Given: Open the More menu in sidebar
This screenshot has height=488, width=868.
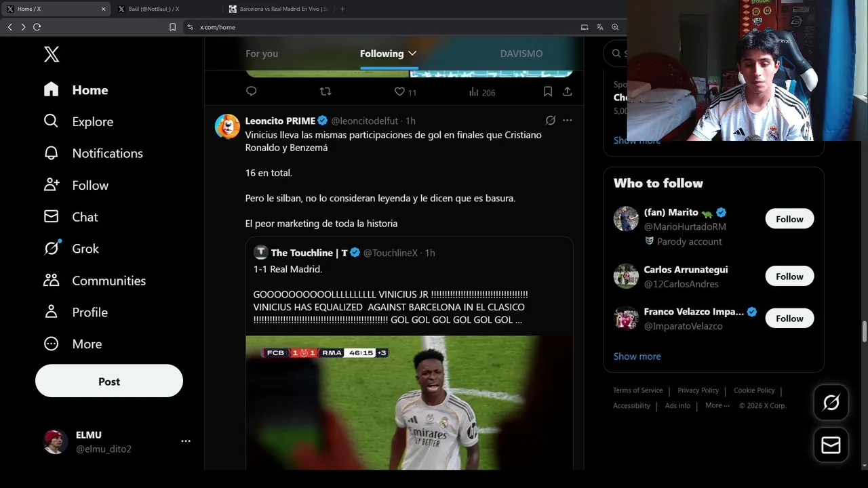Looking at the screenshot, I should click(73, 344).
